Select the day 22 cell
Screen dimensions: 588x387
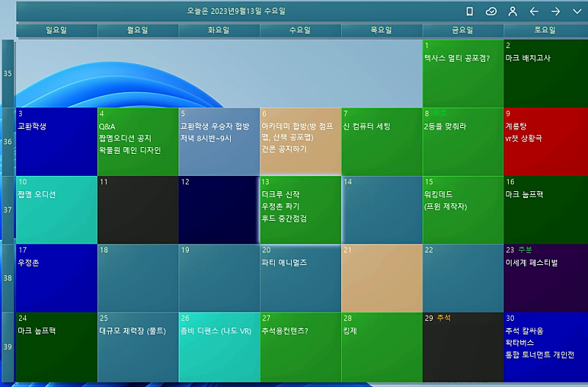(x=463, y=278)
